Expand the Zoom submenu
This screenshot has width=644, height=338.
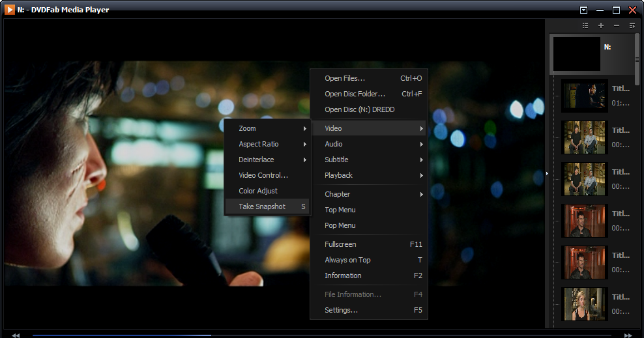click(x=267, y=128)
